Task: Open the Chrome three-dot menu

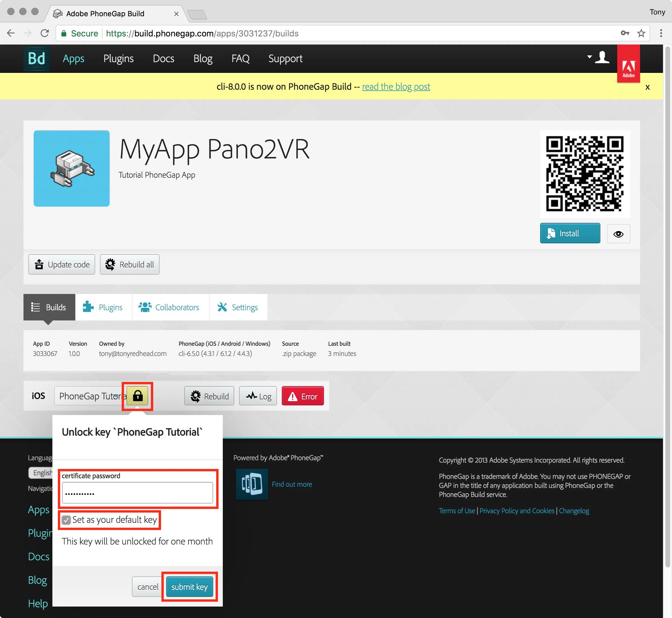Action: click(x=661, y=33)
